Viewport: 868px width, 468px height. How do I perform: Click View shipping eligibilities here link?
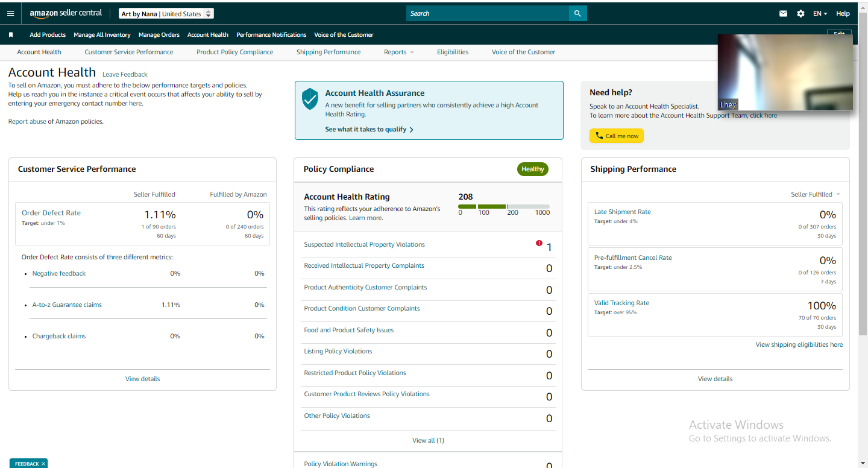(799, 345)
